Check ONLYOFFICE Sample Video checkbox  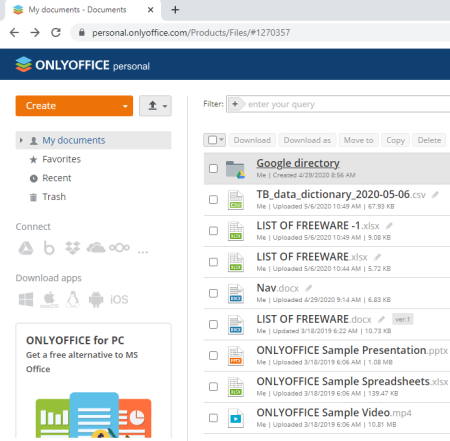point(213,418)
